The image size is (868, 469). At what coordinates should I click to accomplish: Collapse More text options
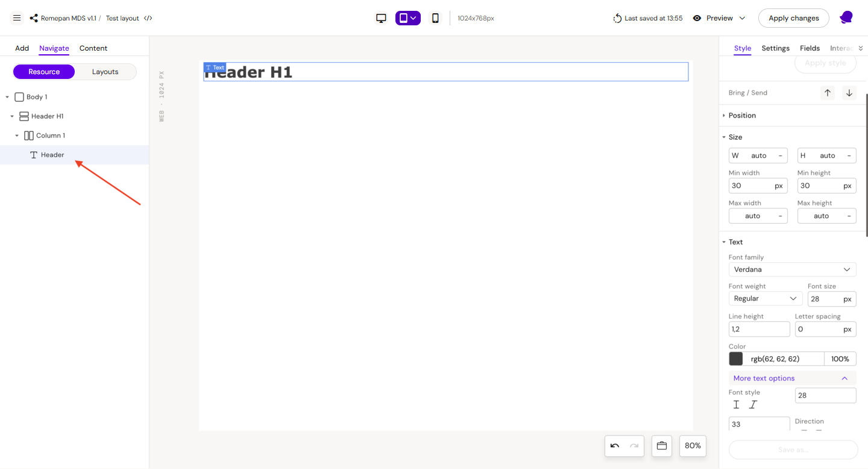pos(793,379)
